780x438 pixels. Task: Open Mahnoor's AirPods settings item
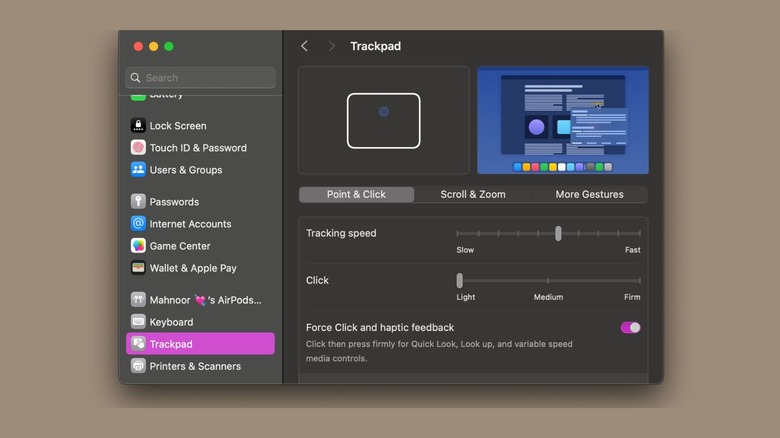(x=205, y=300)
